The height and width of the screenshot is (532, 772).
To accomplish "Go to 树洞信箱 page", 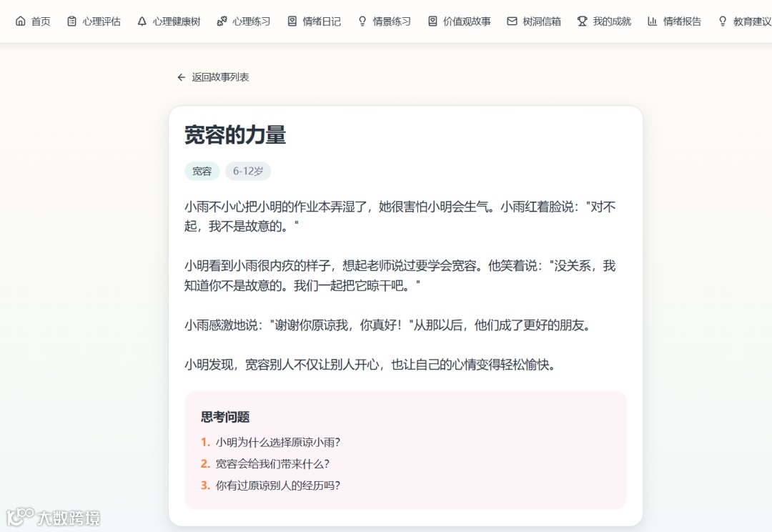I will click(534, 21).
